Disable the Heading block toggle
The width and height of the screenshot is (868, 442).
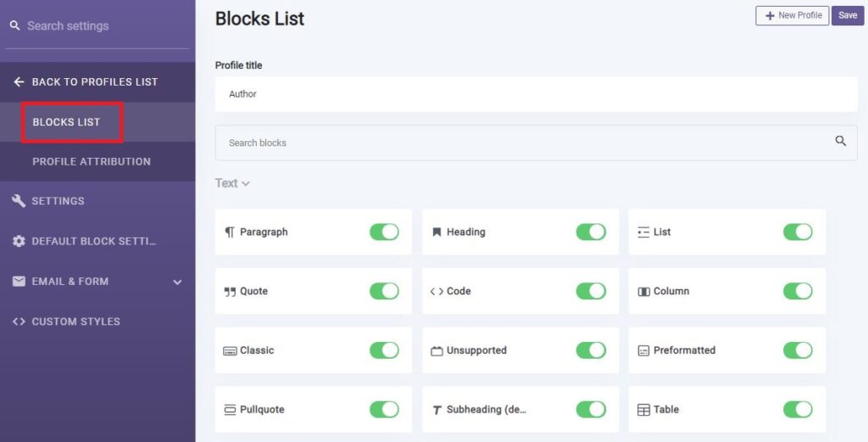pos(591,232)
